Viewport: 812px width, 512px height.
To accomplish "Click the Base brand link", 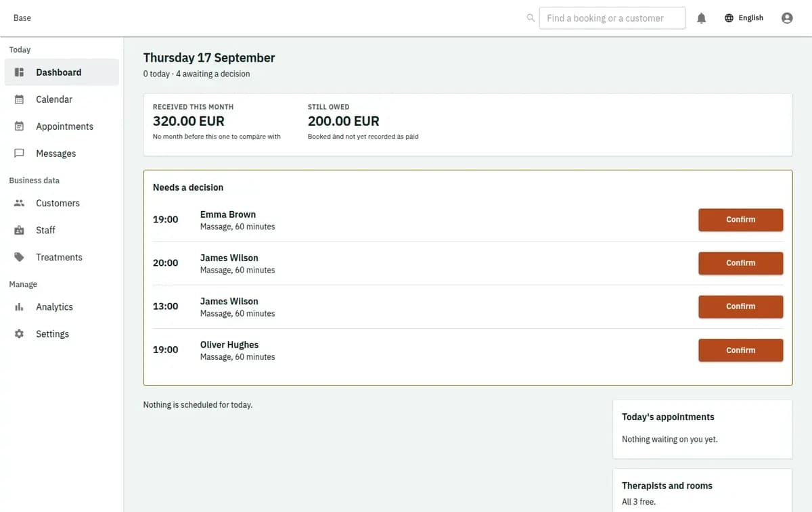I will [x=22, y=18].
